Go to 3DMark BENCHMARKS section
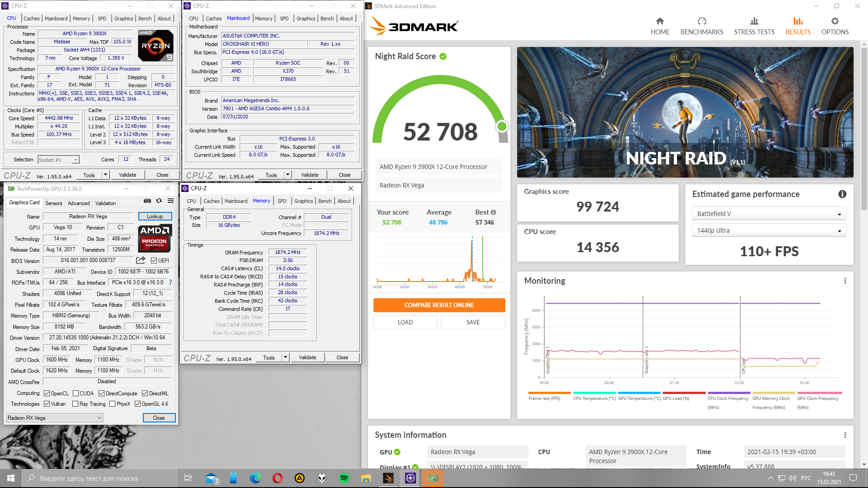 (x=702, y=26)
